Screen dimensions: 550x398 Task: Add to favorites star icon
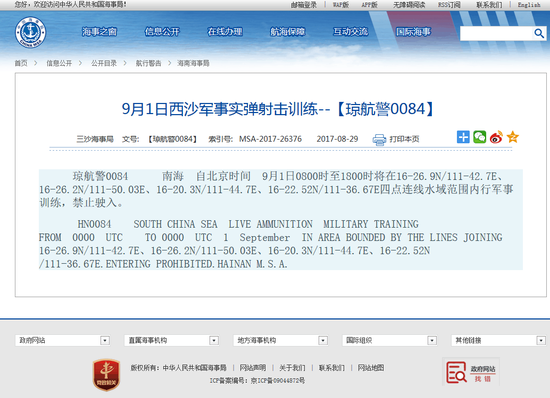coord(512,137)
